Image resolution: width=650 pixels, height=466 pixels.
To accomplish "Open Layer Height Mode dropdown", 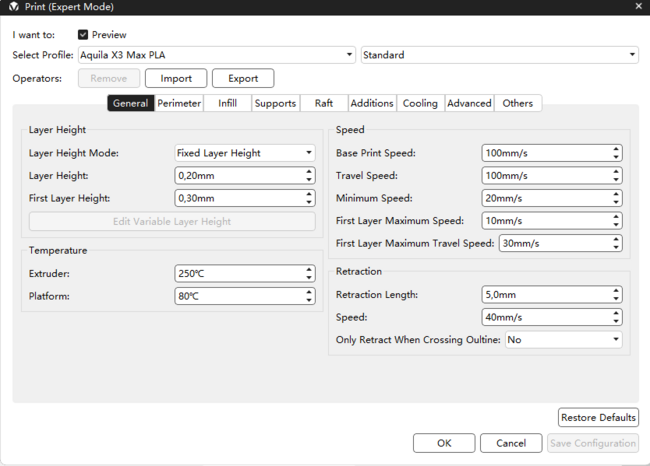I will [244, 153].
